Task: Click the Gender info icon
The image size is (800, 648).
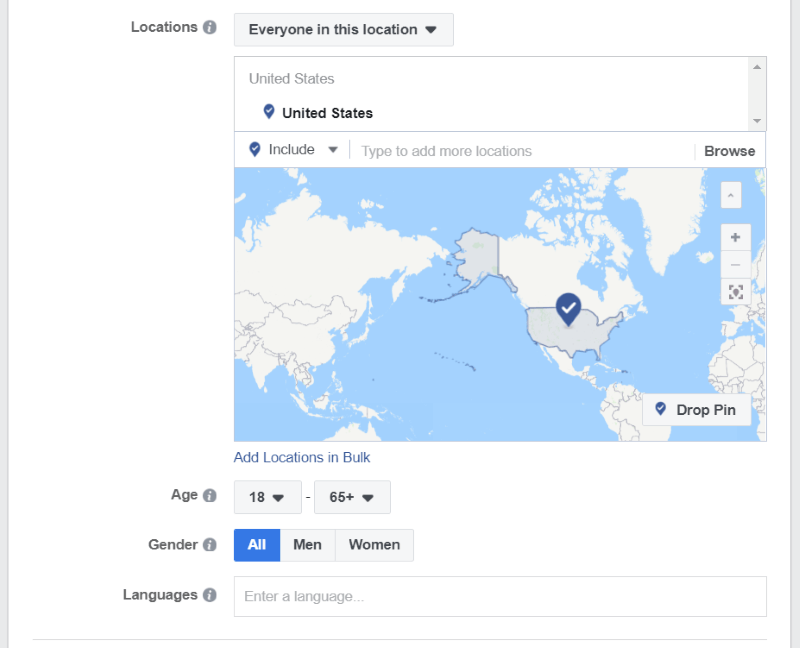Action: pos(210,545)
